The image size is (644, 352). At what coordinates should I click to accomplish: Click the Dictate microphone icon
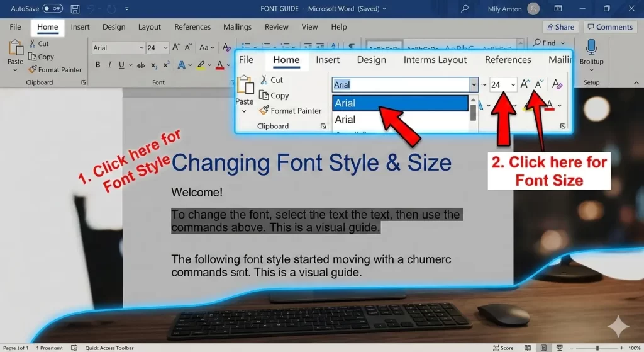591,48
